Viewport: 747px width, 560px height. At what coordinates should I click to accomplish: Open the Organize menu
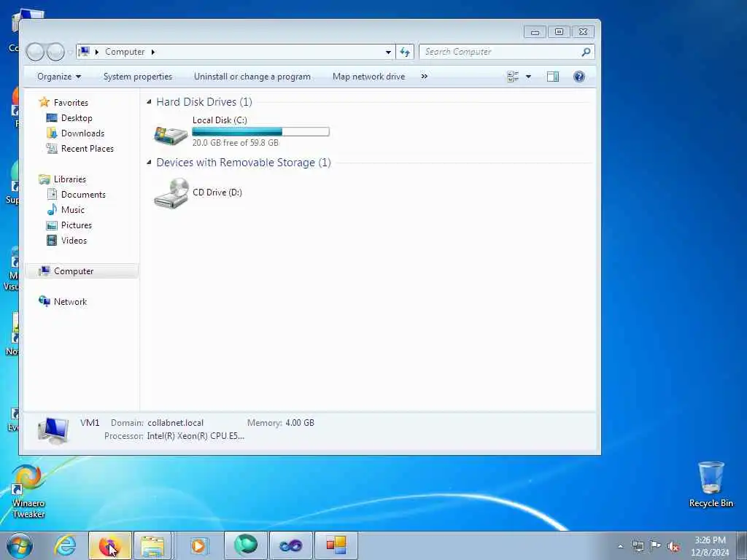click(59, 77)
